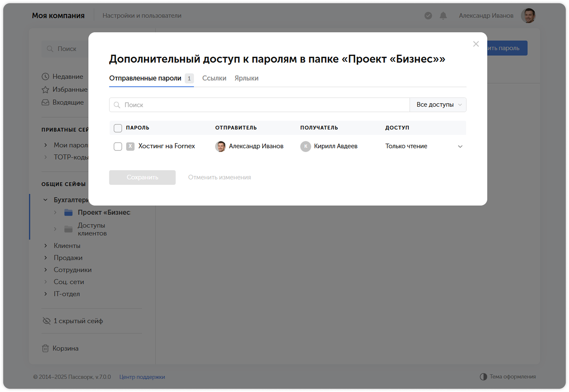Click the ПОЛУЧАТЕЛЬ column header
Viewport: 569px width, 392px height.
click(x=319, y=128)
